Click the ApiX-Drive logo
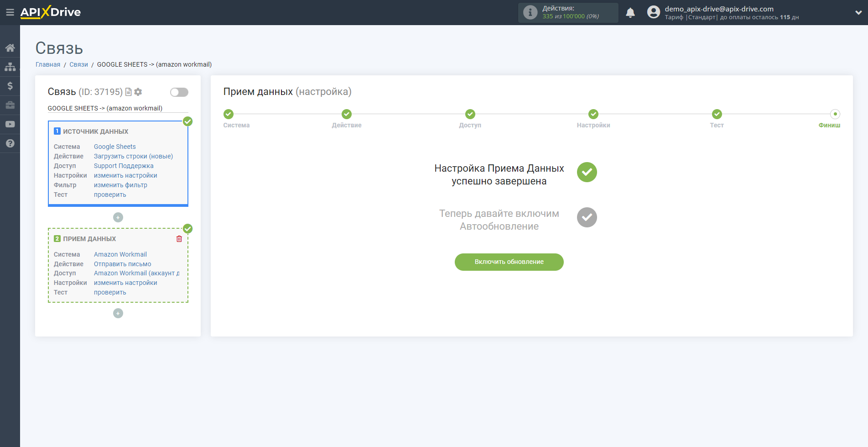Image resolution: width=868 pixels, height=447 pixels. coord(51,12)
